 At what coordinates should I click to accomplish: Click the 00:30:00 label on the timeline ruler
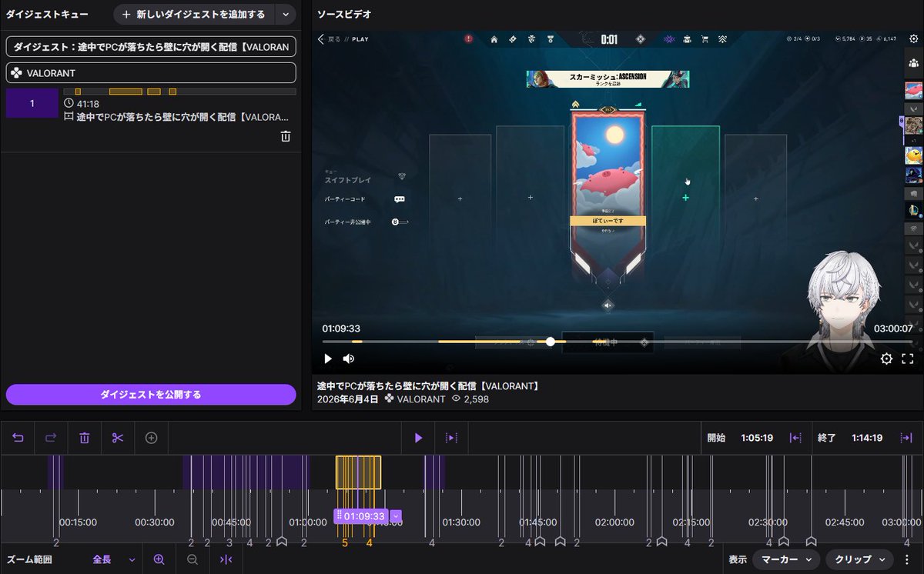[x=154, y=522]
